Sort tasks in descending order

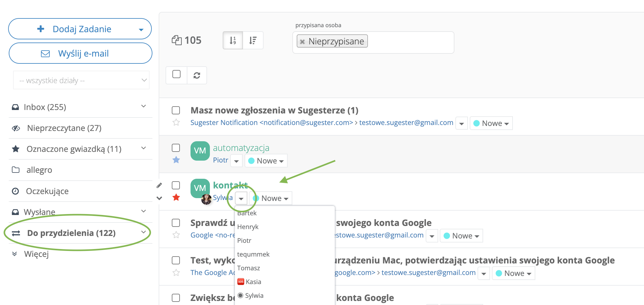pyautogui.click(x=253, y=40)
